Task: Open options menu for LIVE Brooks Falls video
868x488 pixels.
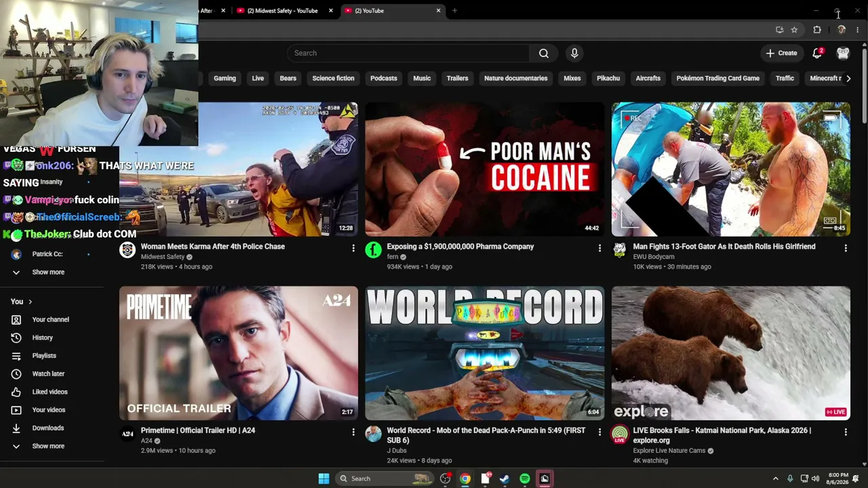Action: (x=846, y=432)
